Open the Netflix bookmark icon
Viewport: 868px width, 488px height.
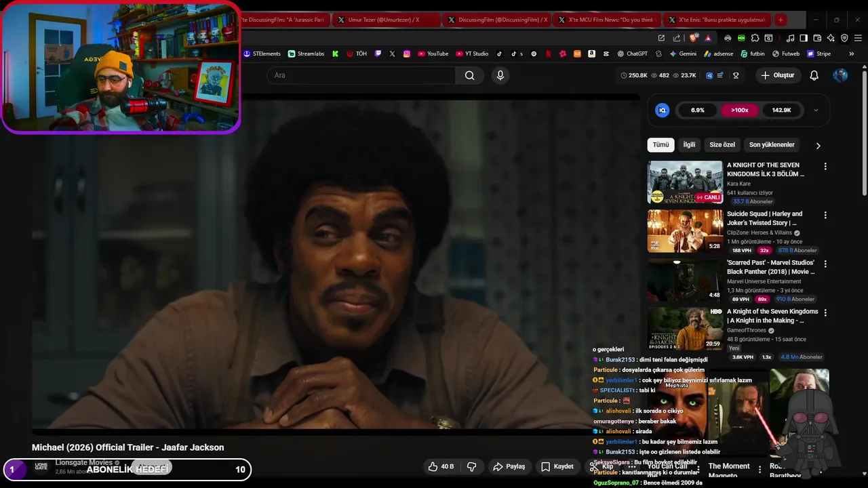pyautogui.click(x=548, y=54)
